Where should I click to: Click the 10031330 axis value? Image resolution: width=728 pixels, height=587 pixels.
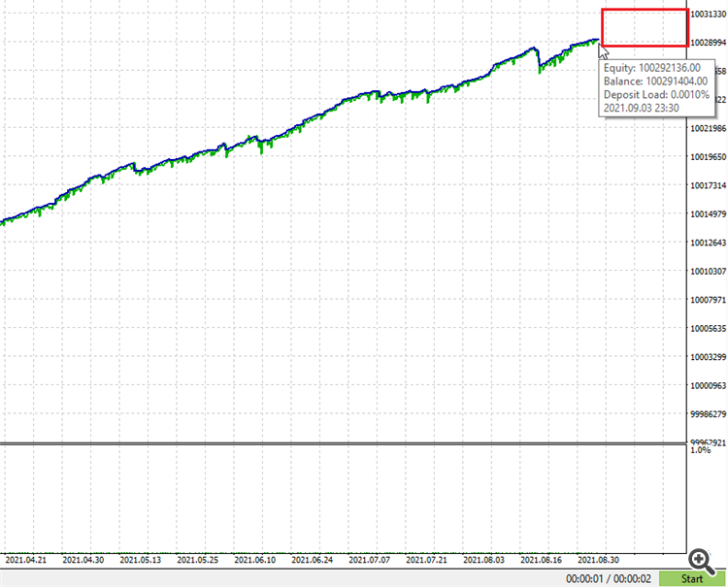(708, 15)
